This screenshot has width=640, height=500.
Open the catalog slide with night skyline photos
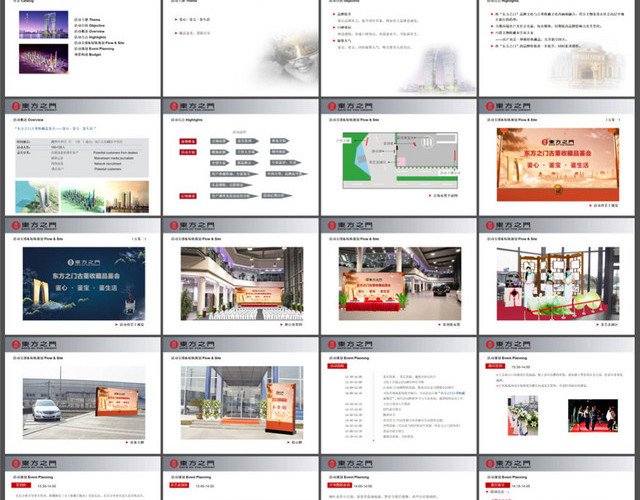(x=82, y=48)
